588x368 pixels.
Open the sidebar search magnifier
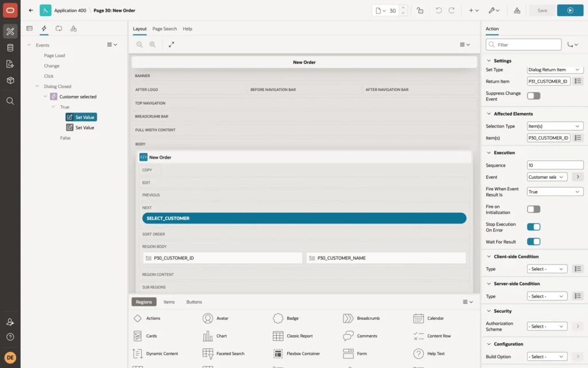(10, 101)
